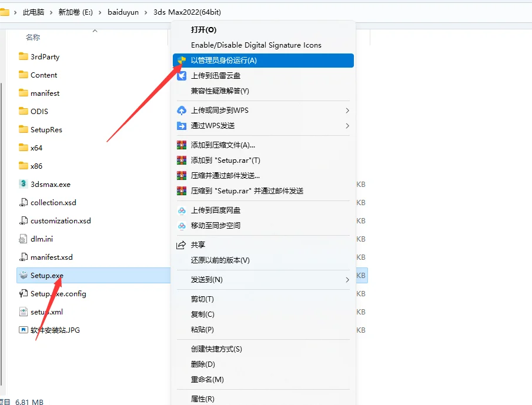Click the setup.xml file icon

click(23, 312)
